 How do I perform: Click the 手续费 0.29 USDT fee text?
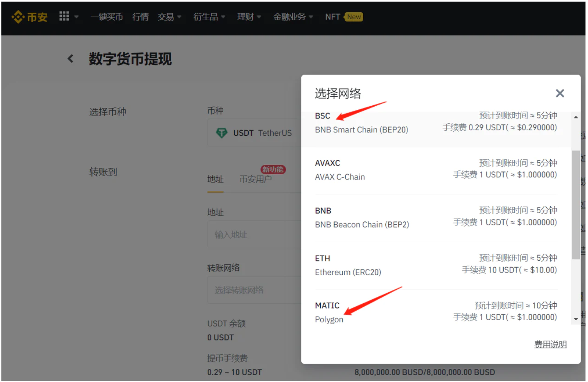pyautogui.click(x=500, y=127)
